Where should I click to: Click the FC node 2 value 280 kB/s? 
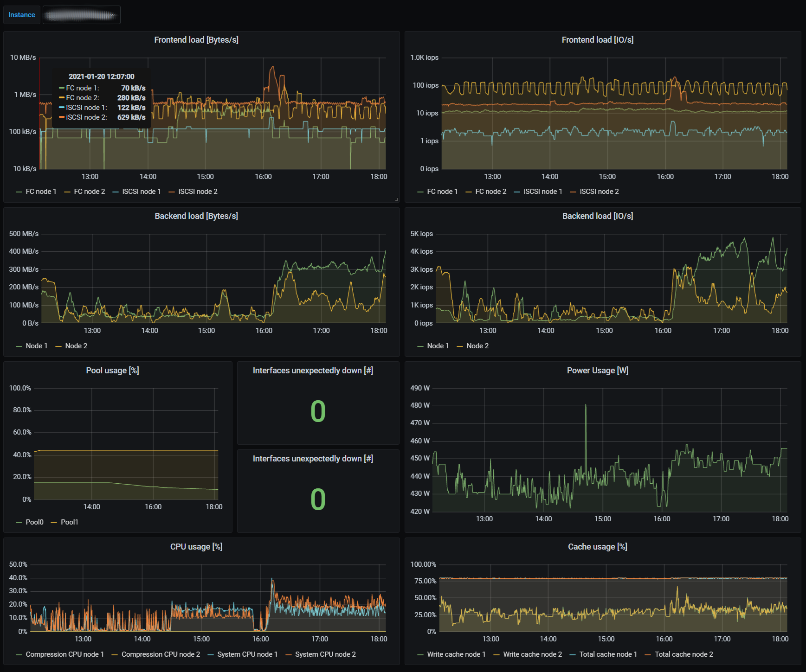pos(131,98)
